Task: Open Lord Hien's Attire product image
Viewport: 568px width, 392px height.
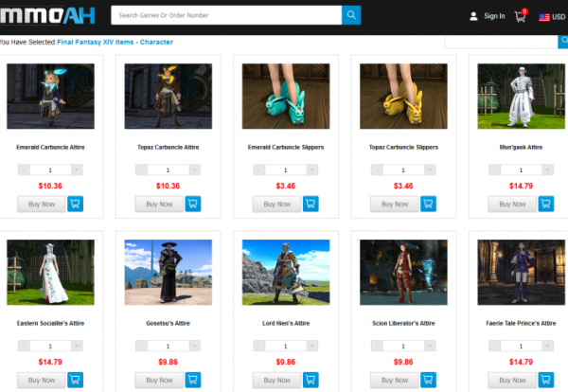Action: click(x=286, y=272)
